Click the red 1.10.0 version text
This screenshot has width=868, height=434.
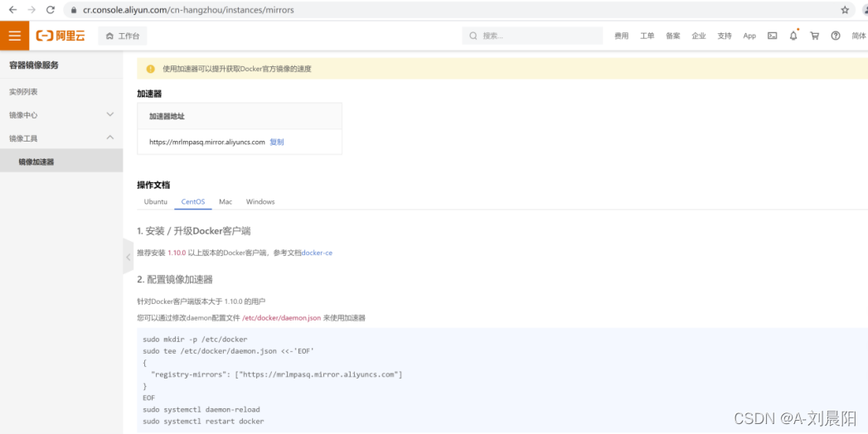click(177, 253)
